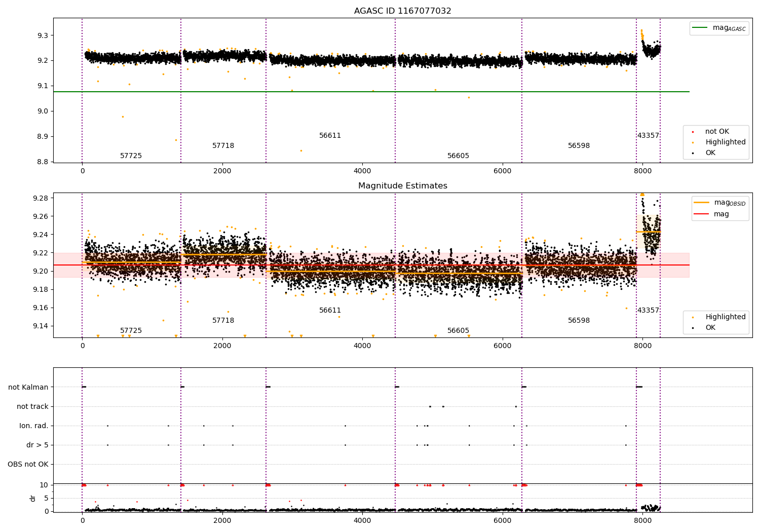Click OBSID label 57718 in middle plot

click(x=223, y=321)
